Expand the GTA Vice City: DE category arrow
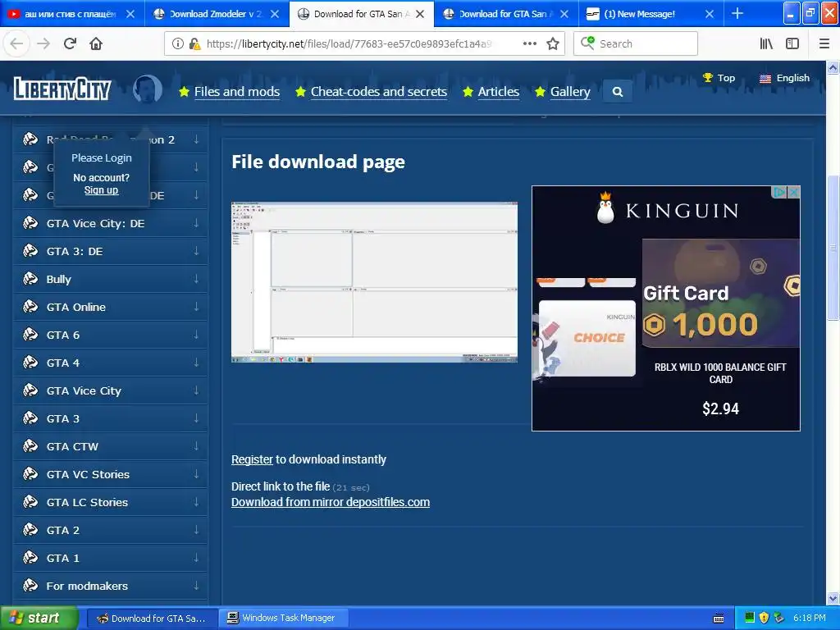This screenshot has height=630, width=840. 196,223
